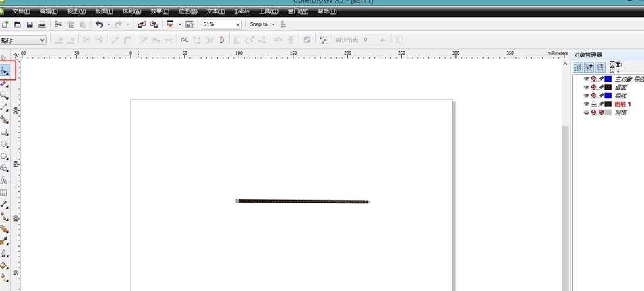Open the 工具 menu
Screen dimensions: 644x291
click(268, 11)
